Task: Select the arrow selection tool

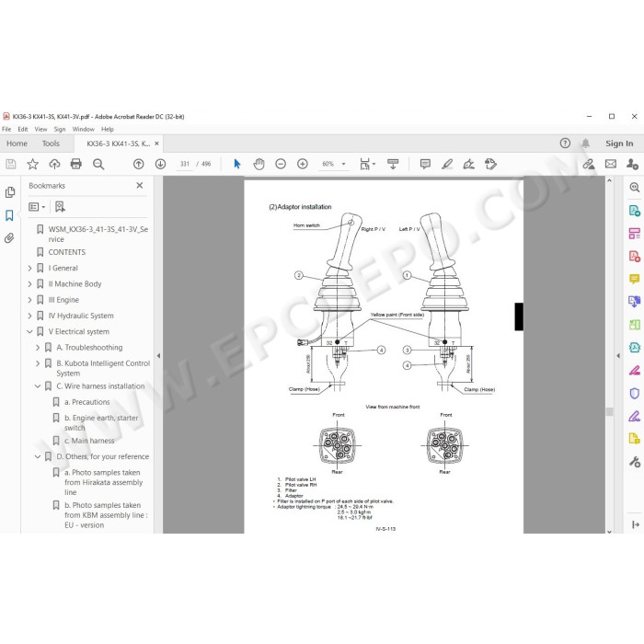Action: 237,165
